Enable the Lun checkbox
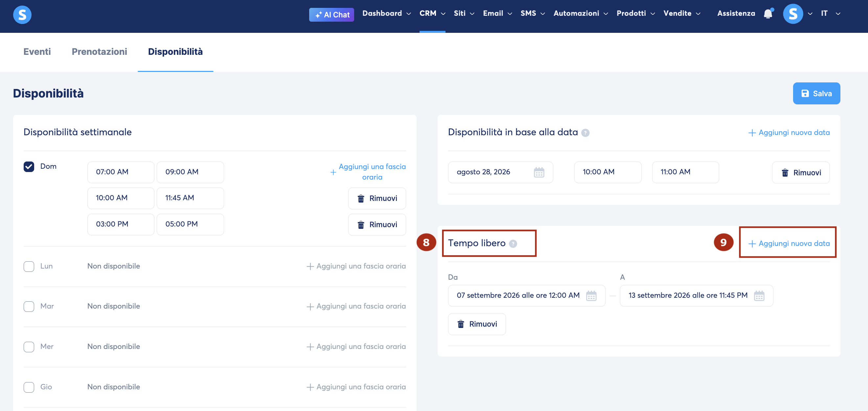868x411 pixels. pyautogui.click(x=29, y=266)
